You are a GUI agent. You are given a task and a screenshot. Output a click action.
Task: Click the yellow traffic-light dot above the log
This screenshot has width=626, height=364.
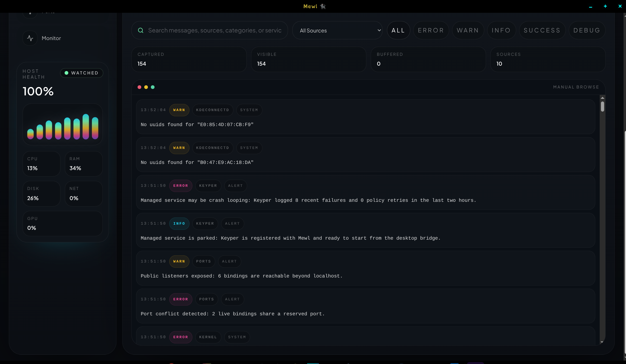[146, 87]
